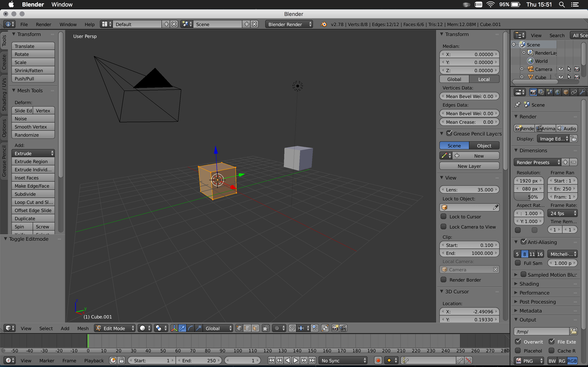Pin the Scene properties context
588x367 pixels.
(x=518, y=105)
